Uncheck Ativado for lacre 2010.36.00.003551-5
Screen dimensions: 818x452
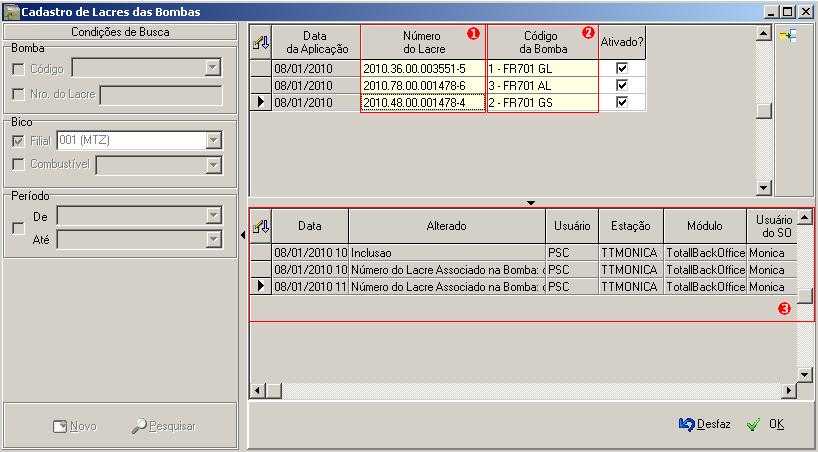pyautogui.click(x=622, y=69)
